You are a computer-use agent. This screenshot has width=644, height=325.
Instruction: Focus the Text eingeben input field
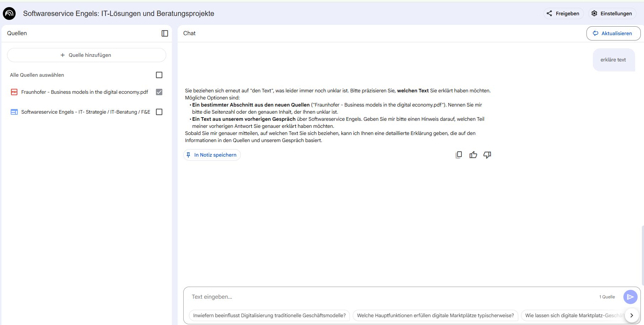[x=391, y=297]
